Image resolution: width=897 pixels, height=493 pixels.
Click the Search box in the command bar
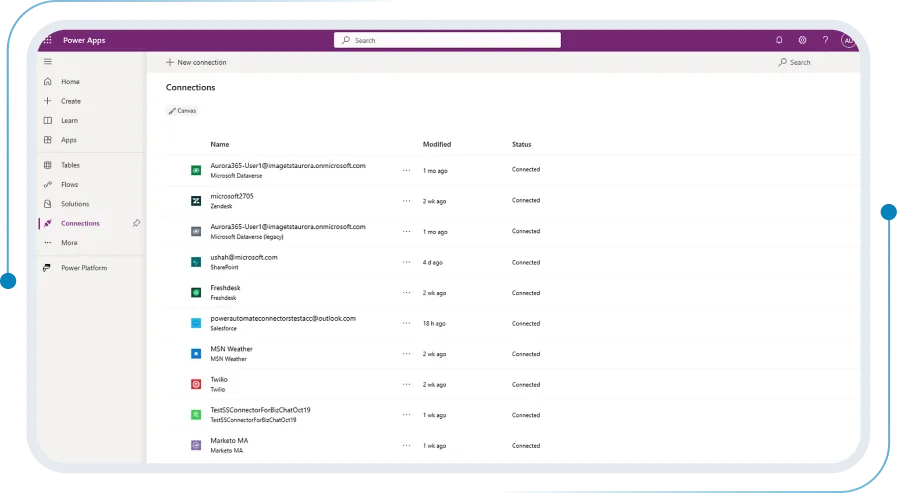795,62
